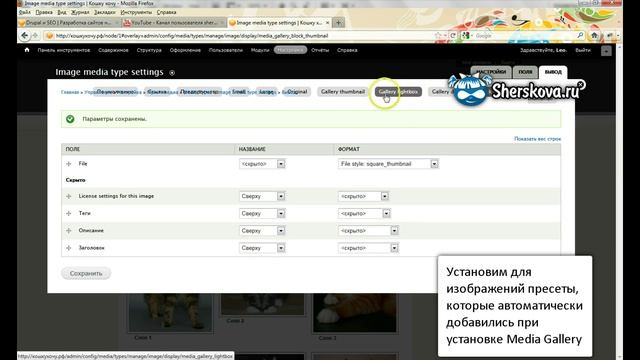
Task: Grab the drag handle of the File row
Action: 69,164
